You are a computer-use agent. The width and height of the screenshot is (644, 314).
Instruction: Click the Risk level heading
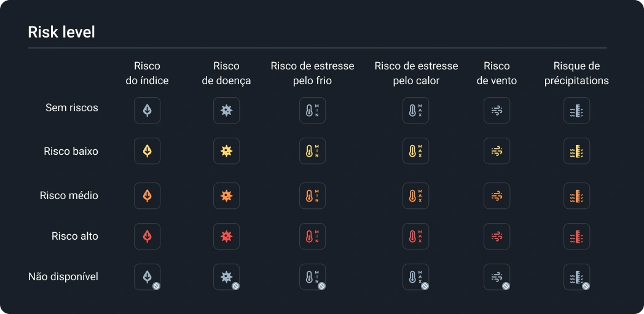tap(61, 32)
